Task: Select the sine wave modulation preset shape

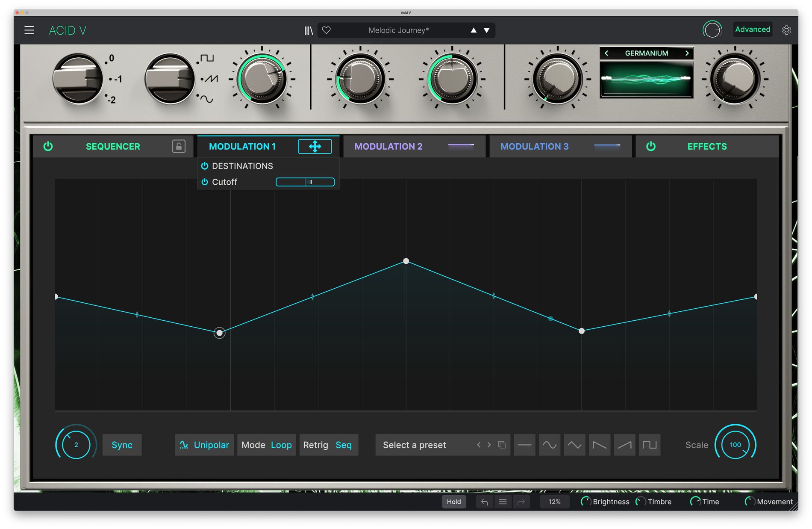Action: pos(549,445)
